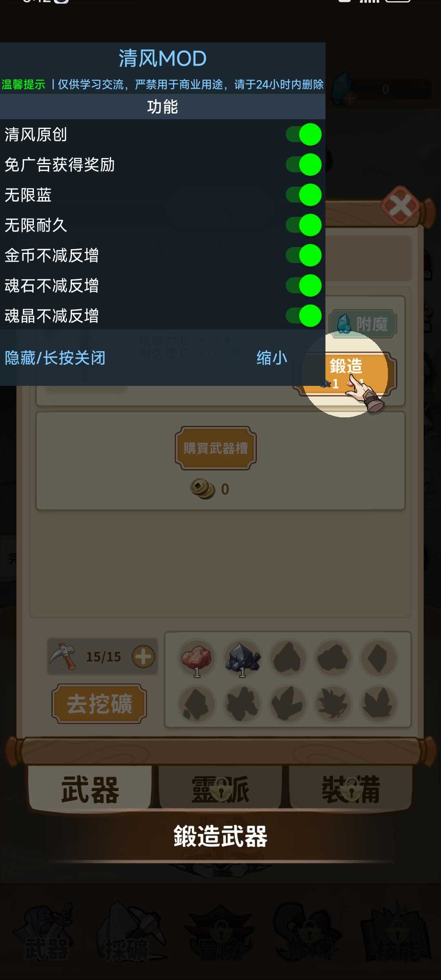The width and height of the screenshot is (441, 980).
Task: Turn off the 无限蓝 switch
Action: click(303, 195)
